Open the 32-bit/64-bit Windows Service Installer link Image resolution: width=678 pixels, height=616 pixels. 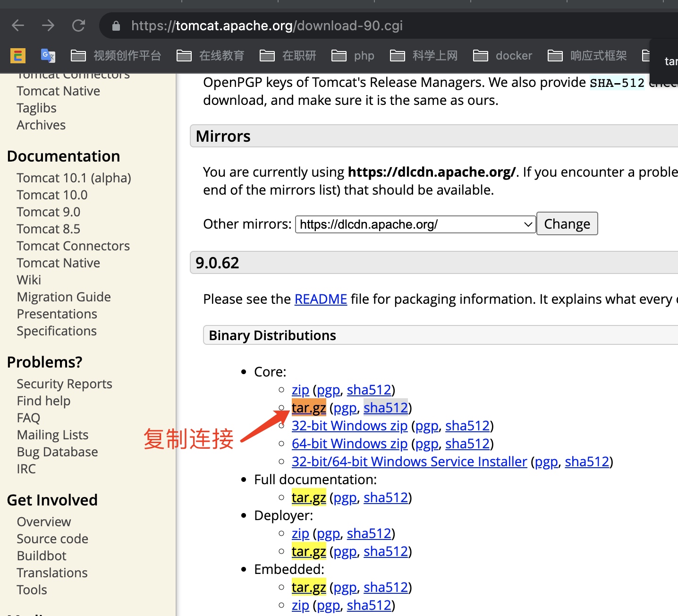pyautogui.click(x=409, y=462)
